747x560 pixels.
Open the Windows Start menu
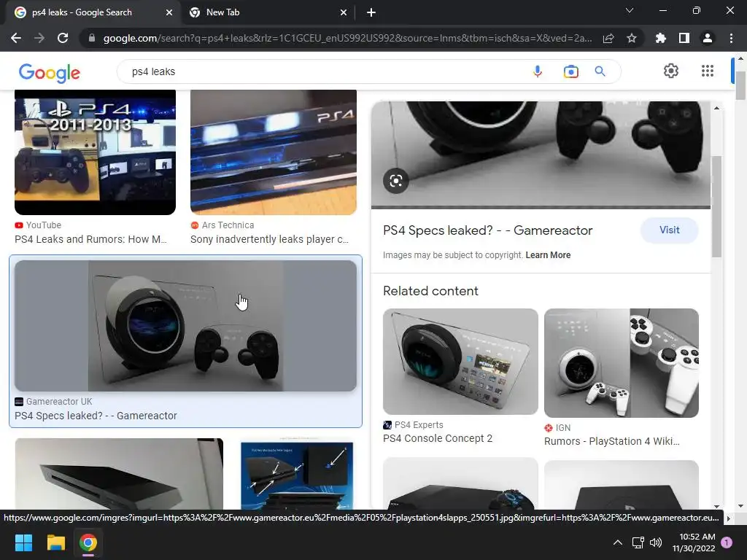(x=23, y=542)
